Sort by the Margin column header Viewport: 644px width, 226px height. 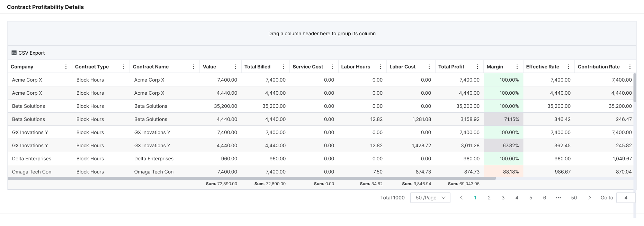(x=495, y=67)
